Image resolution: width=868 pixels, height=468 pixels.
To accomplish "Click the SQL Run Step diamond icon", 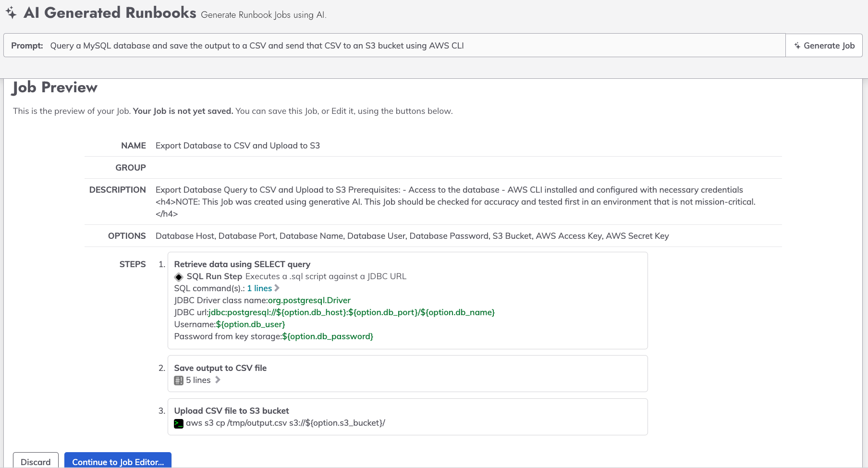I will tap(179, 277).
